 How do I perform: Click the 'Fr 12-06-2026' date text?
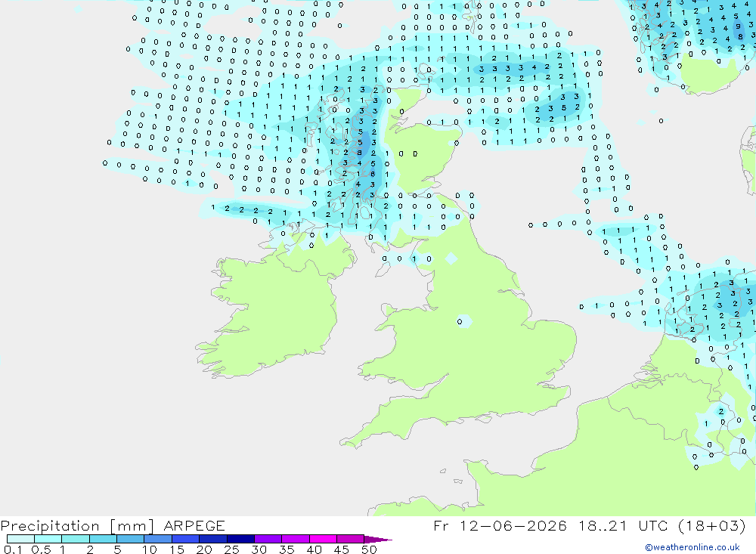pos(500,526)
